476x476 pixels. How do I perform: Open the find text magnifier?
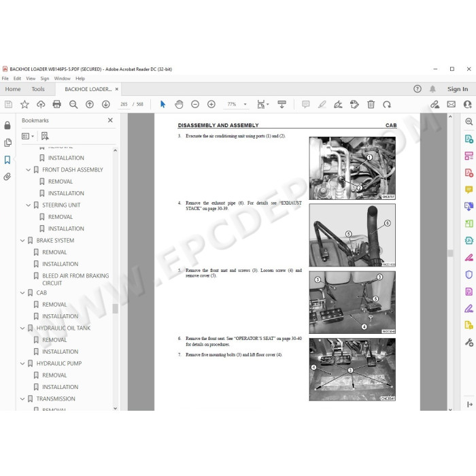click(73, 105)
